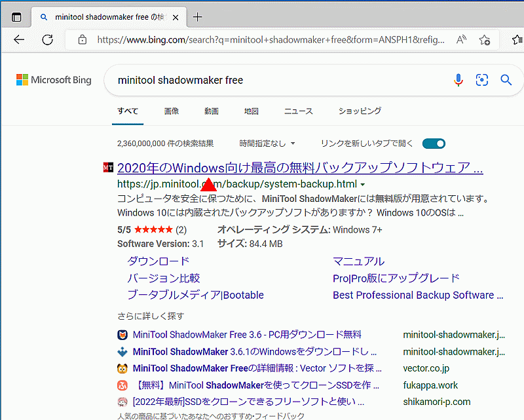Open a new browser tab
The width and height of the screenshot is (524, 420).
tap(198, 17)
